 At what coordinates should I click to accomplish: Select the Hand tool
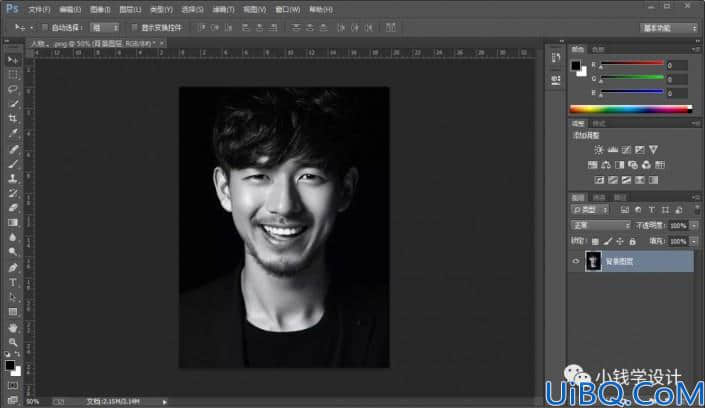pos(13,327)
